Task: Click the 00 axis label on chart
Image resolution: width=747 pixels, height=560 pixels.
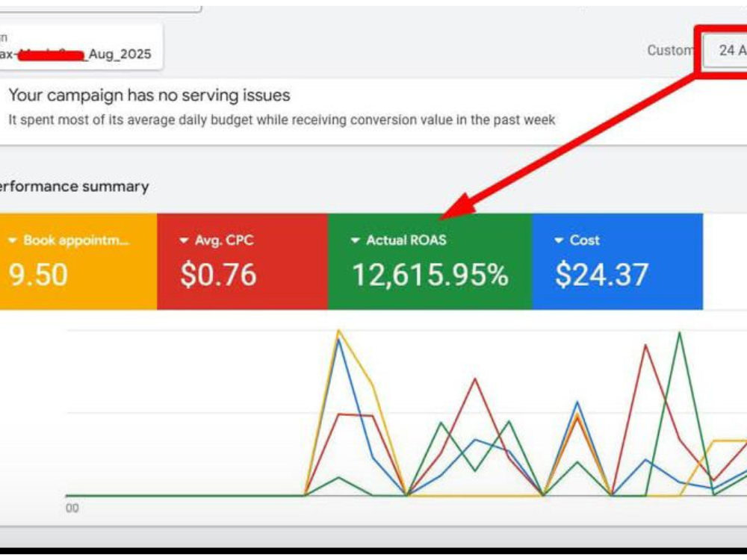Action: tap(72, 508)
